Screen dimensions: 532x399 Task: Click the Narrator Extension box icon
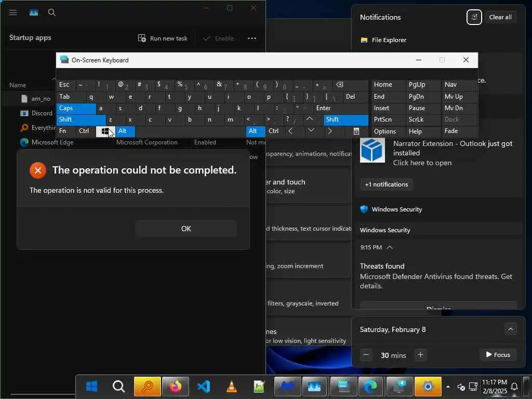[x=372, y=150]
